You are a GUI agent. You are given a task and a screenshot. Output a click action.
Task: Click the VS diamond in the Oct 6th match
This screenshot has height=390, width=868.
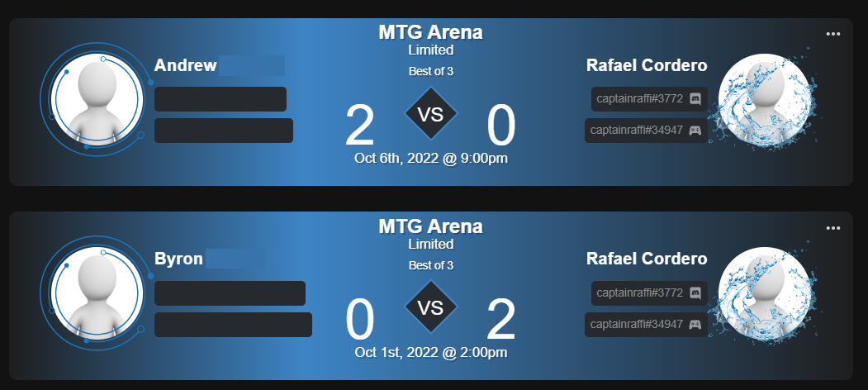pyautogui.click(x=430, y=116)
